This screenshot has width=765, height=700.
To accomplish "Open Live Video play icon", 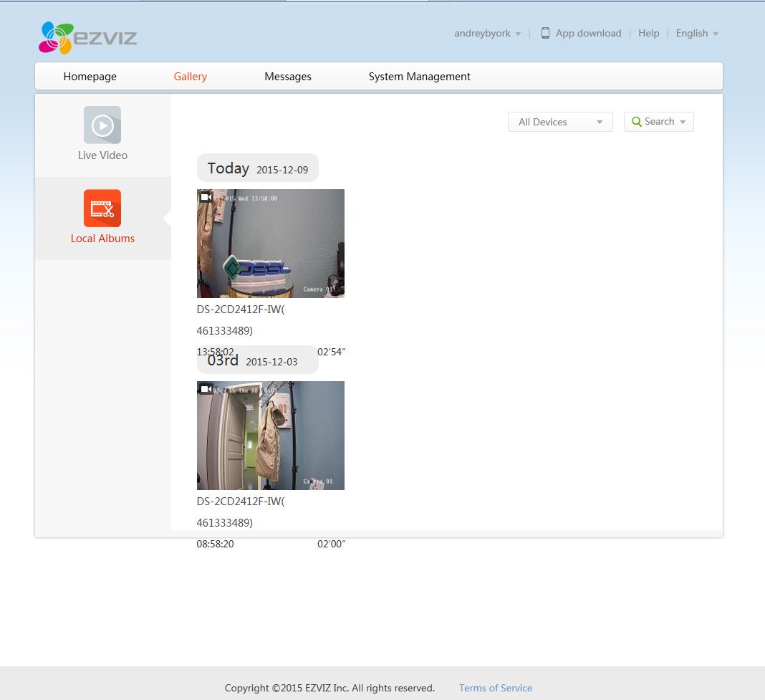I will click(102, 125).
